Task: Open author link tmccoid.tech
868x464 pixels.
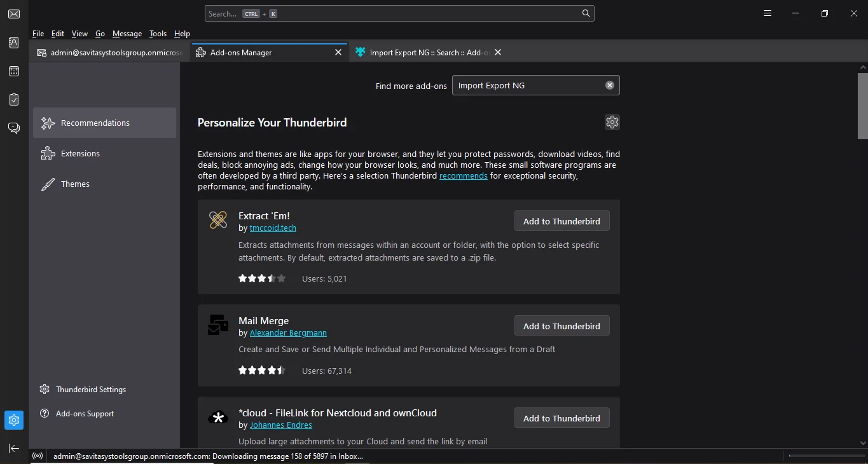Action: (273, 228)
